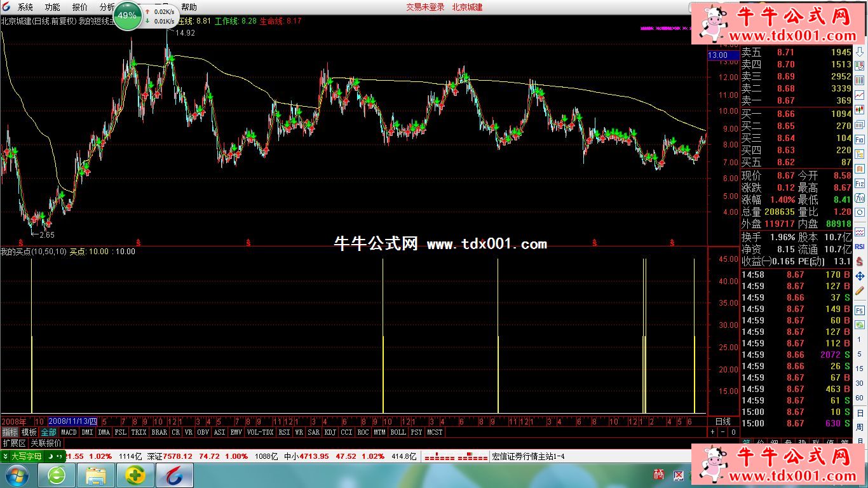
Task: Click the plus button to add panel
Action: [712, 432]
